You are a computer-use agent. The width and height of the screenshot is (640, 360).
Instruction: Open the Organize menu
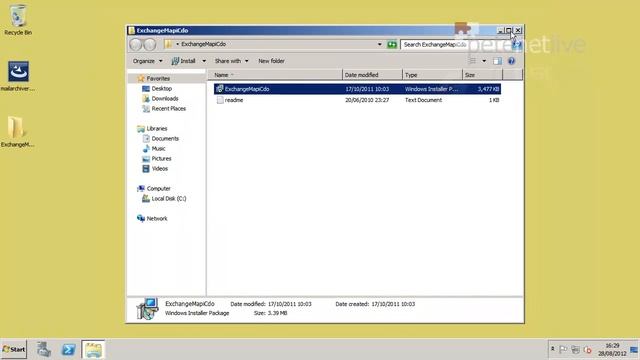147,61
